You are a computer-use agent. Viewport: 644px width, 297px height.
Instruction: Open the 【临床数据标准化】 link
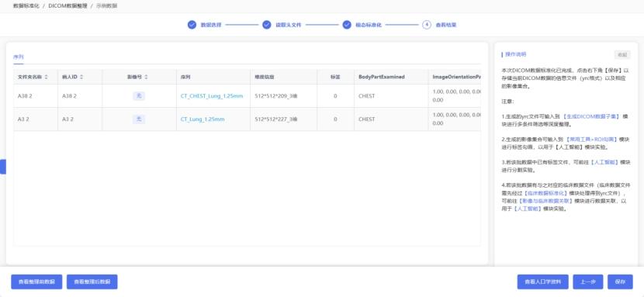tap(545, 193)
